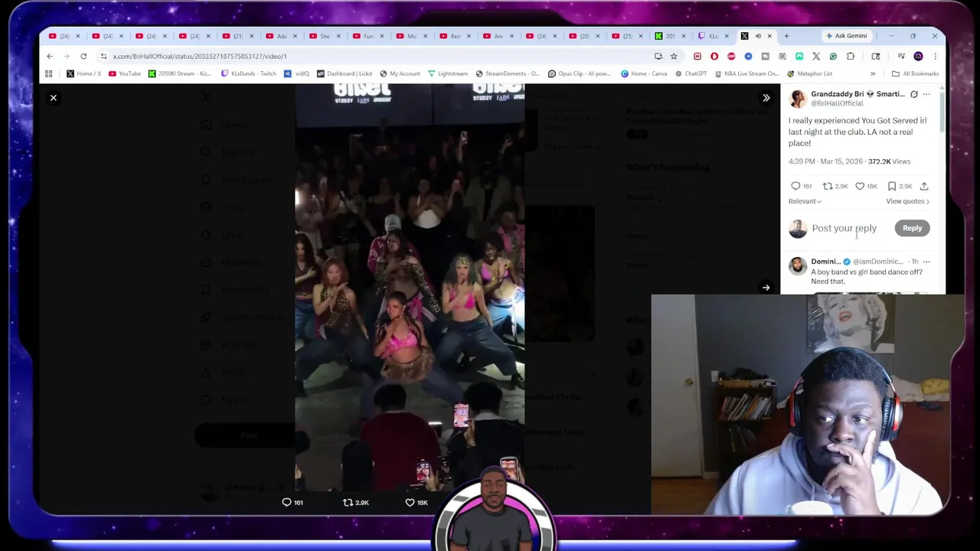Image resolution: width=980 pixels, height=551 pixels.
Task: Play or pause the dance video
Action: (x=410, y=287)
